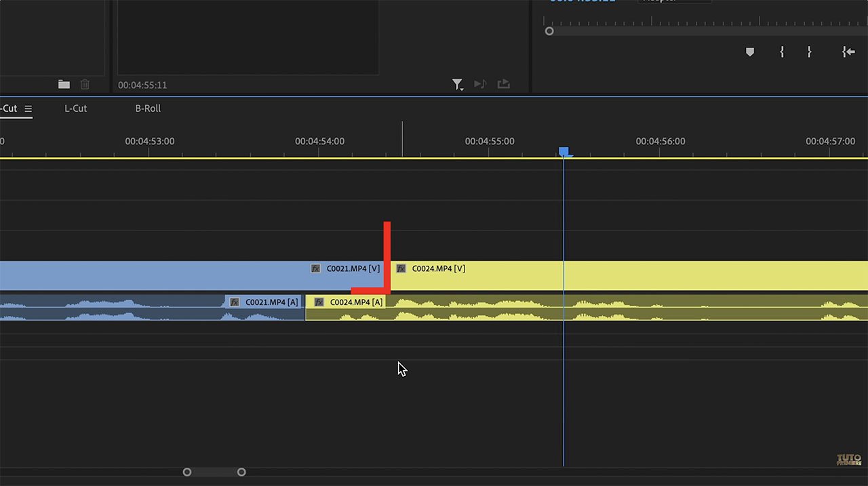Click the Delete (trash) icon in project panel
This screenshot has height=486, width=868.
85,84
